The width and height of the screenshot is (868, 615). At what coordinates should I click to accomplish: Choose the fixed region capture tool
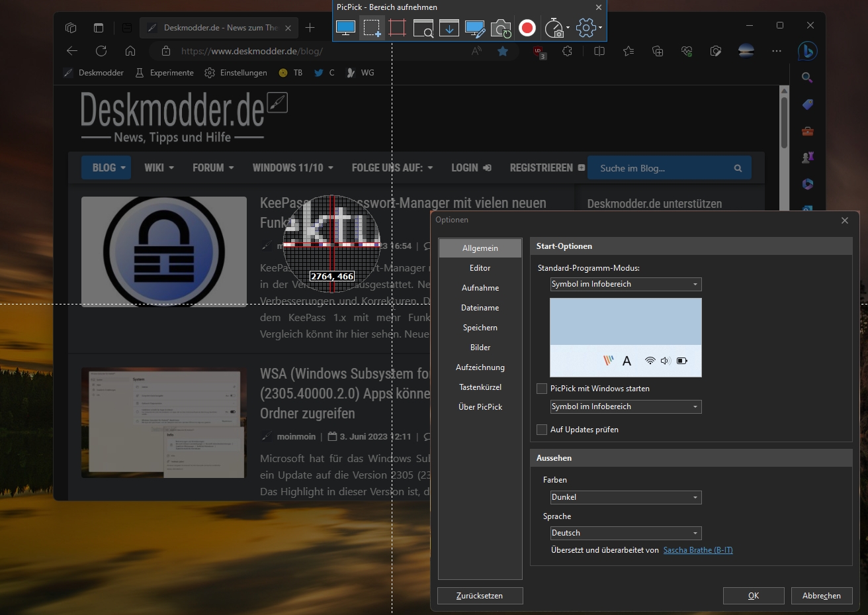(398, 28)
